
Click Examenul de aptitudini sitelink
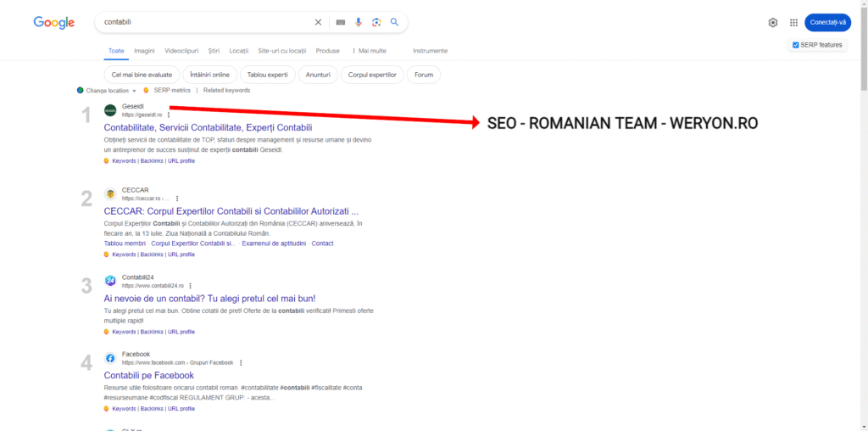pos(274,243)
